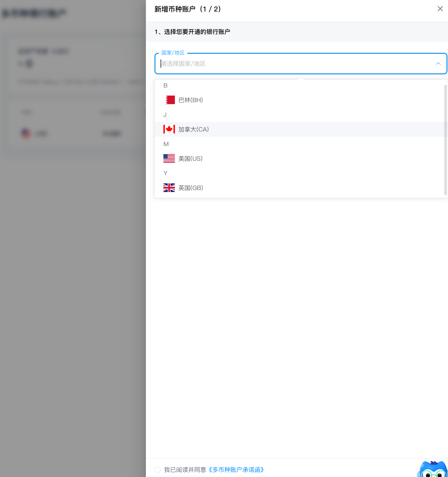This screenshot has height=477, width=448.
Task: Collapse the 国家/地区 dropdown chevron
Action: (x=438, y=64)
